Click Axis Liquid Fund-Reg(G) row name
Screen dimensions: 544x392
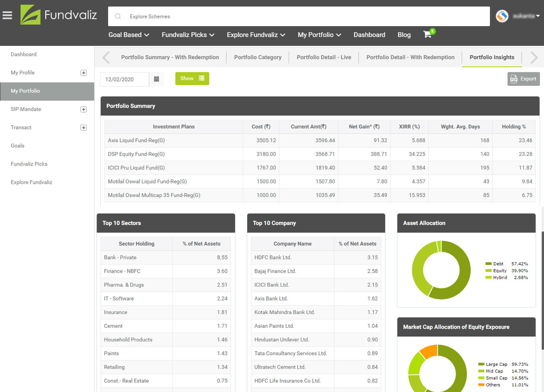tap(136, 141)
